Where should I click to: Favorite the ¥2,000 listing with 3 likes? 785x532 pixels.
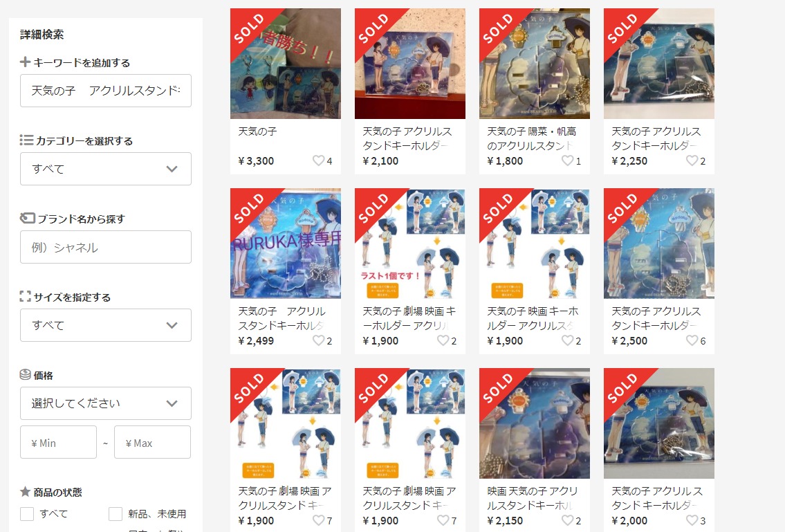(692, 520)
